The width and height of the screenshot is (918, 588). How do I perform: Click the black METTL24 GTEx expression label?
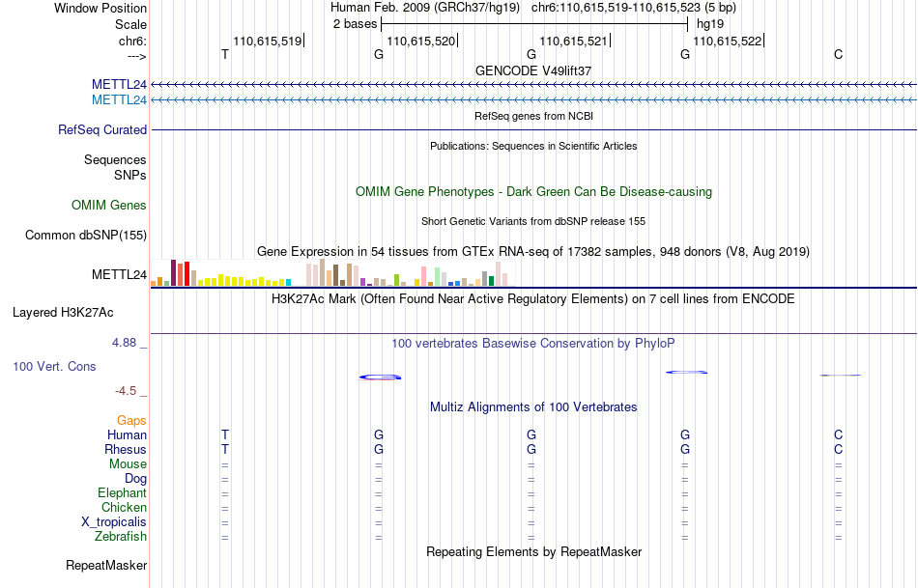[119, 274]
